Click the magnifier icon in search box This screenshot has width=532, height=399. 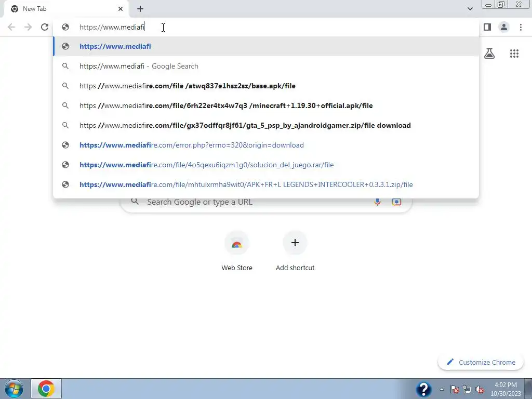[x=135, y=202]
